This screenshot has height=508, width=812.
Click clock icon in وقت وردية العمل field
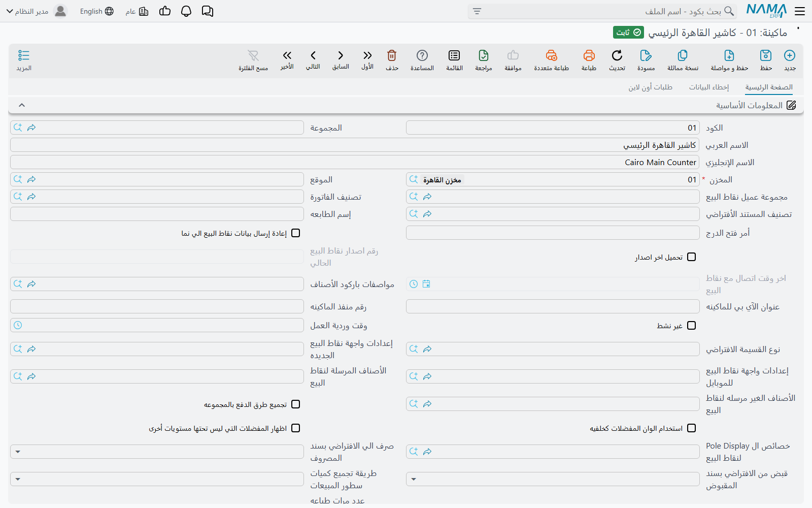[x=18, y=325]
